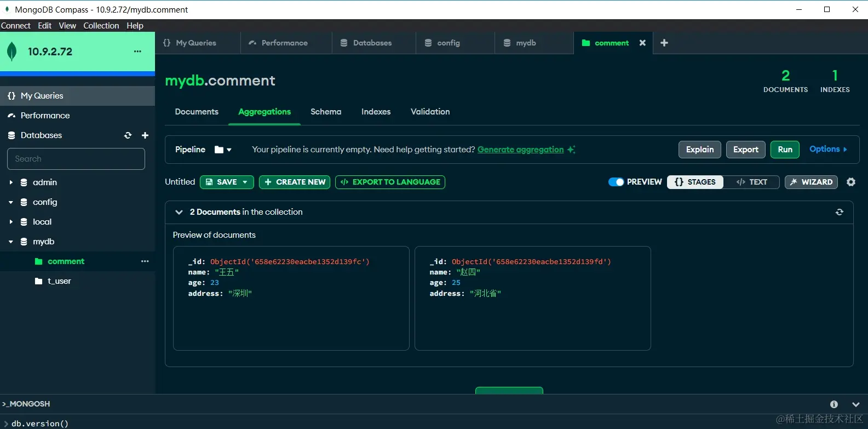The width and height of the screenshot is (868, 429).
Task: Click the AI sparkle icon beside Generate aggregation
Action: tap(571, 150)
